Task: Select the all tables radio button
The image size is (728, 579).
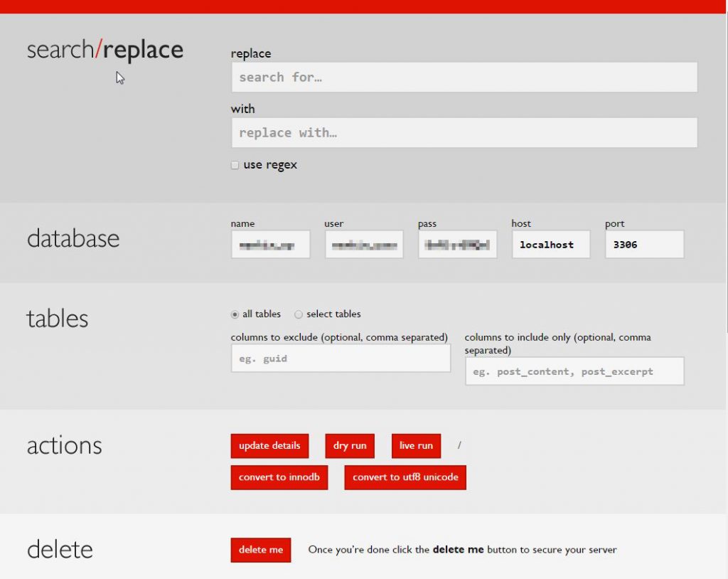Action: pos(235,314)
